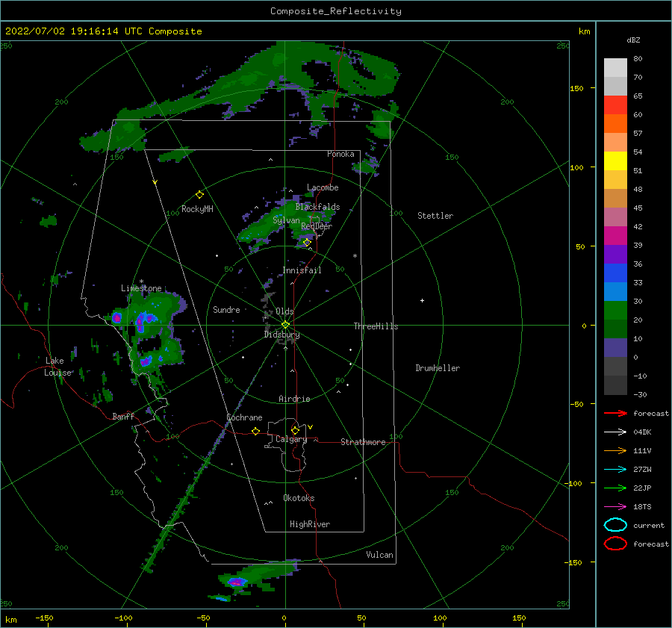Click the Limestone label
This screenshot has height=628, width=672.
pyautogui.click(x=141, y=288)
